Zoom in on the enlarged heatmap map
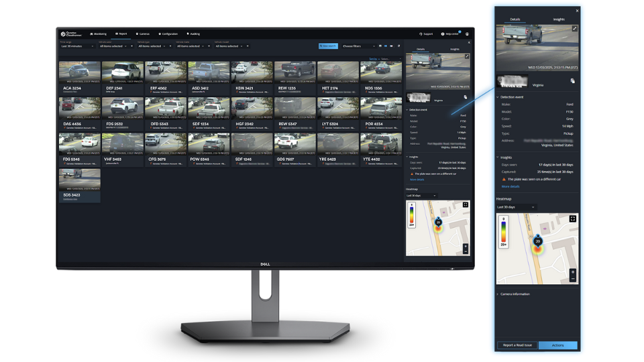 pyautogui.click(x=572, y=272)
